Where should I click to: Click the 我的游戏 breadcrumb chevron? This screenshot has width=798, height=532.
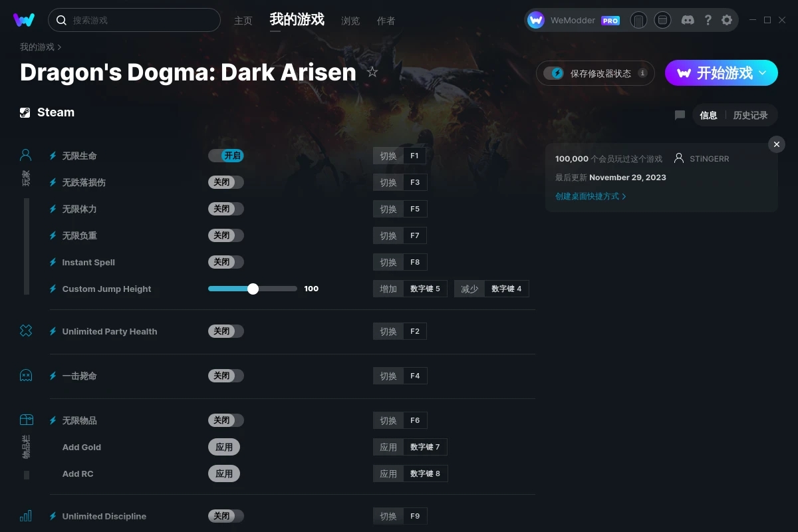pos(59,47)
